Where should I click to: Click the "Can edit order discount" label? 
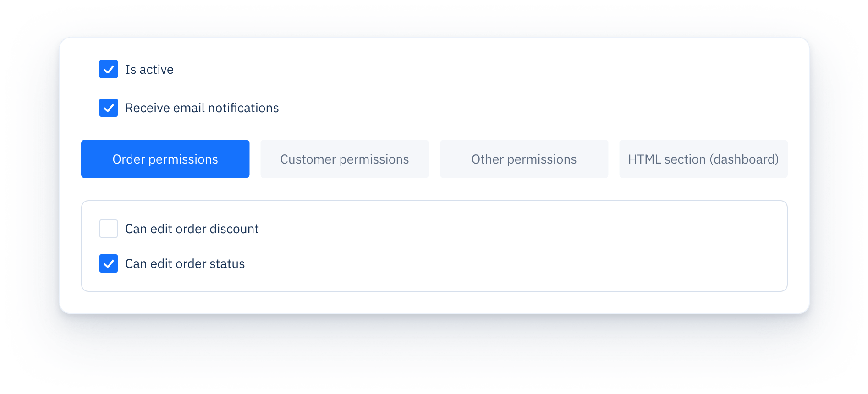coord(192,229)
